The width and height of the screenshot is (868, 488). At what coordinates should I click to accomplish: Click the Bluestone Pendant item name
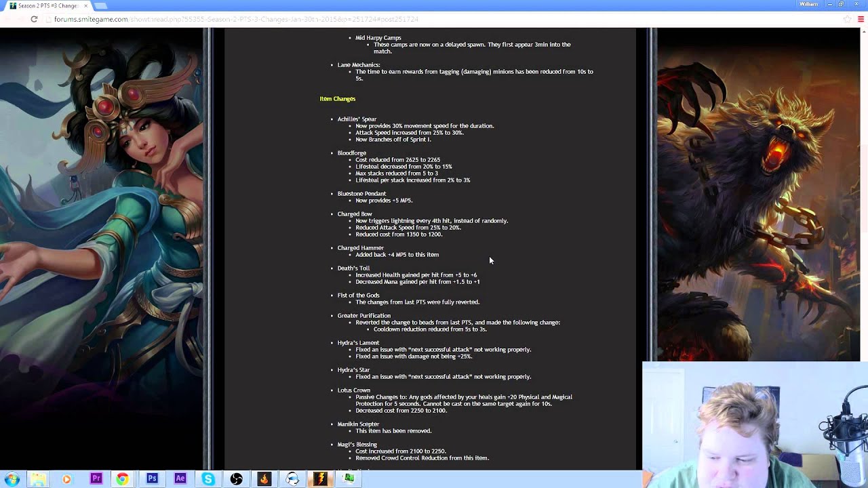(x=361, y=194)
